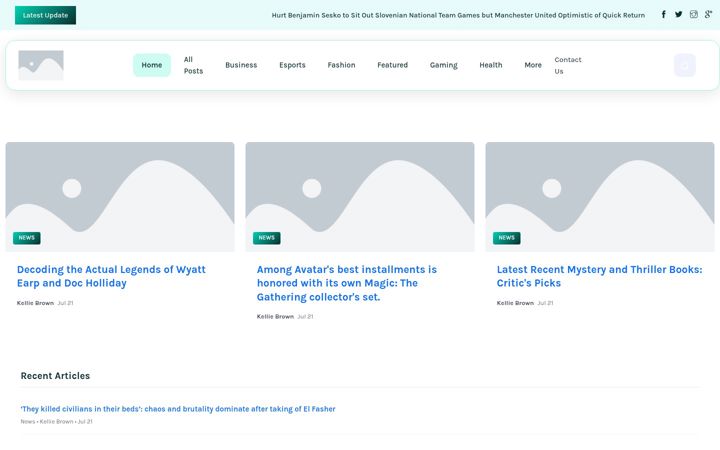Click the Mystery and Thriller Books thumbnail
This screenshot has height=450, width=720.
click(x=600, y=197)
